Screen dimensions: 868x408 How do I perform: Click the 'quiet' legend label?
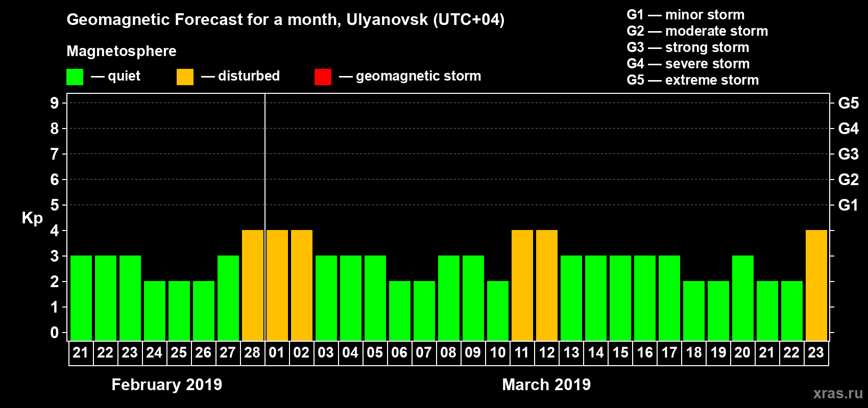pos(124,76)
